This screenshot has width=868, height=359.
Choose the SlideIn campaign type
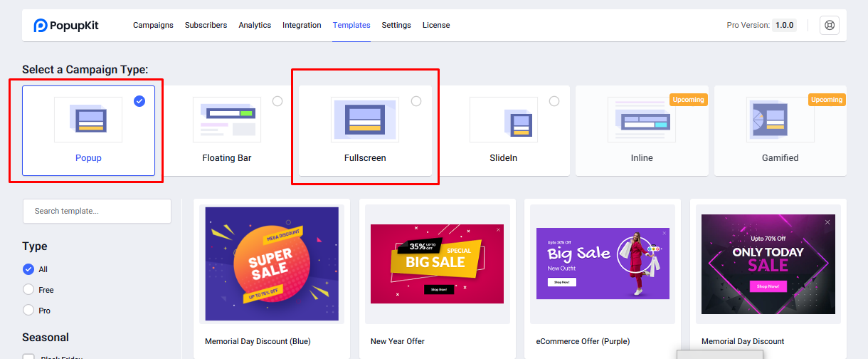[x=504, y=130]
